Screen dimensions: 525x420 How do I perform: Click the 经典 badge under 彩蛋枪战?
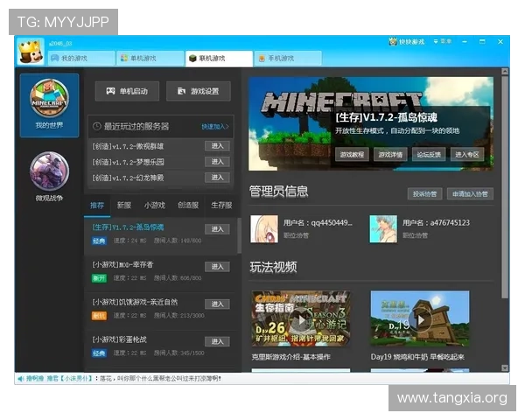point(99,353)
